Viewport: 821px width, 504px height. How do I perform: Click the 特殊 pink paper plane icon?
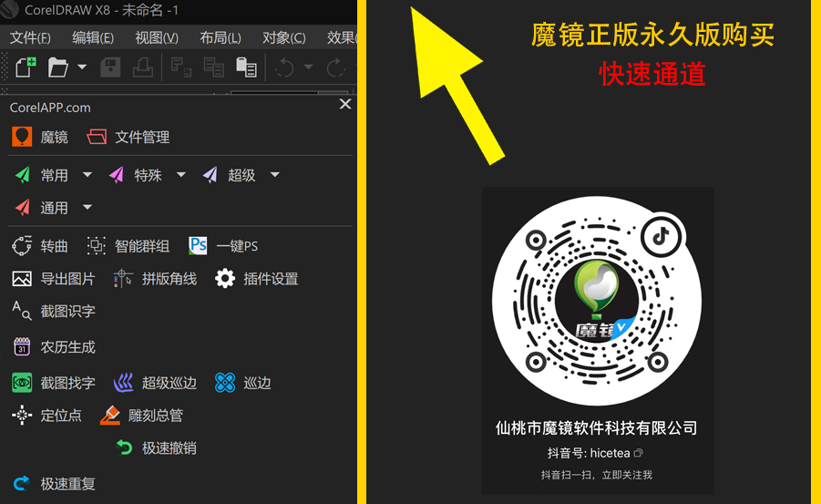[x=117, y=175]
